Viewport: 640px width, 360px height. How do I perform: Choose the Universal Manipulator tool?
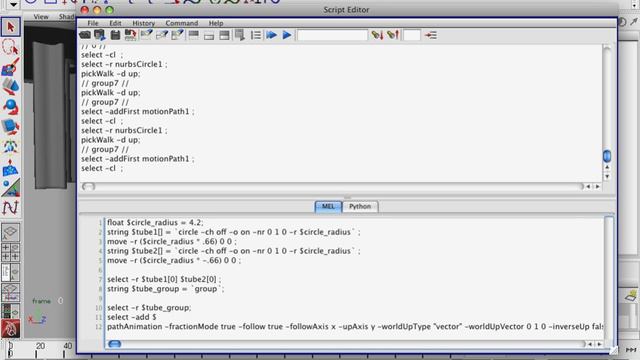point(10,147)
